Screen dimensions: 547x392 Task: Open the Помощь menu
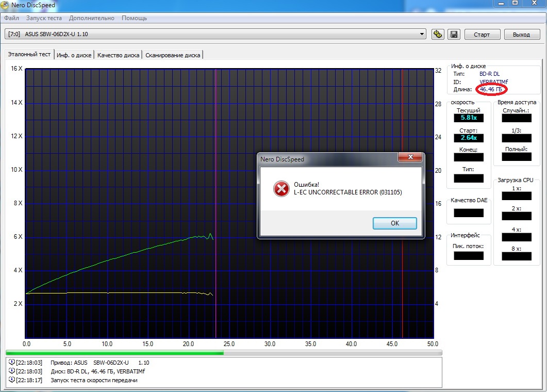point(134,18)
